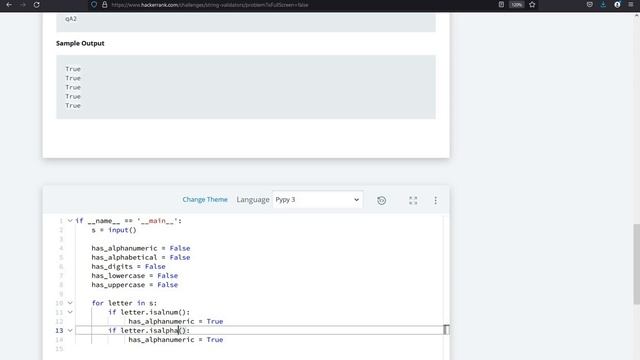Click the first 'True' in Sample Output
The height and width of the screenshot is (360, 640).
[73, 69]
